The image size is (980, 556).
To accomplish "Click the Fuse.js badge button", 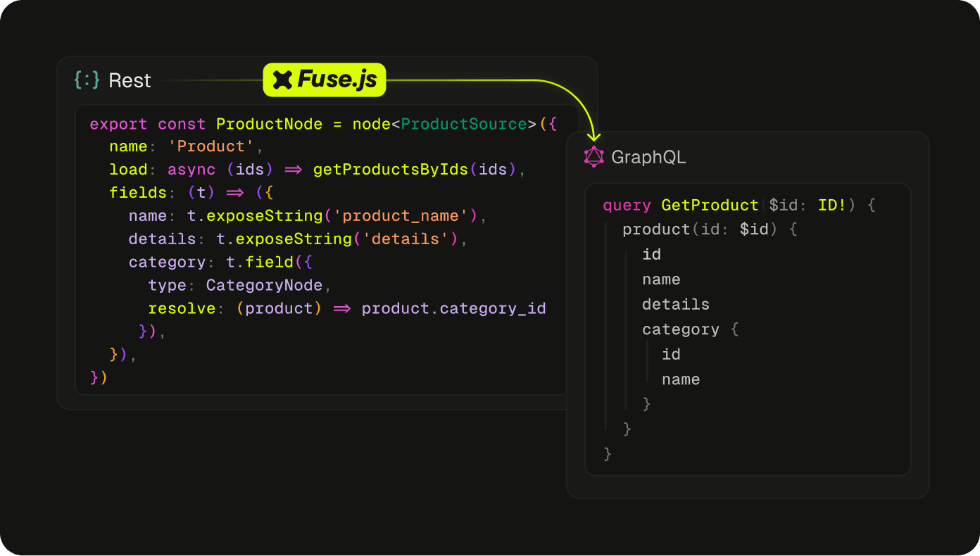I will (324, 80).
